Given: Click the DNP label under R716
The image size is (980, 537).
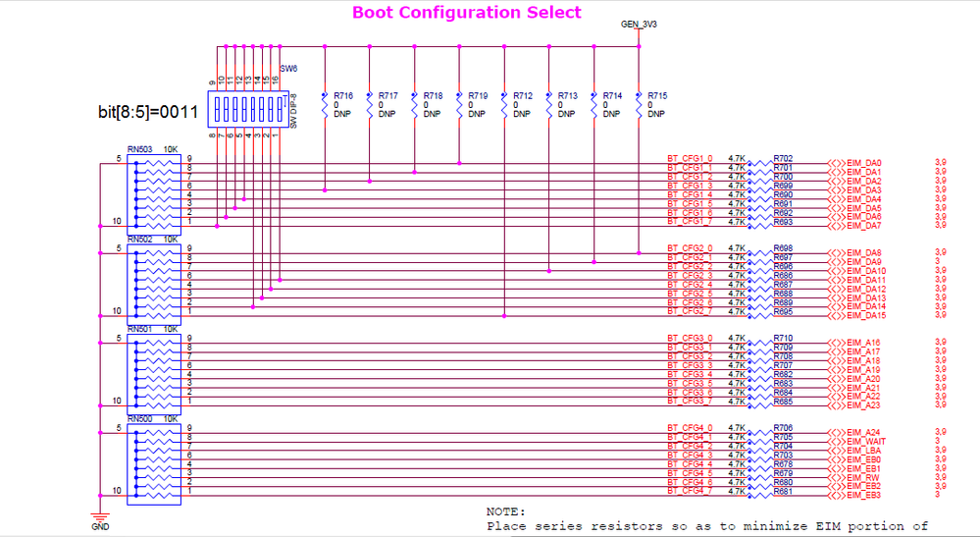Looking at the screenshot, I should pos(342,114).
